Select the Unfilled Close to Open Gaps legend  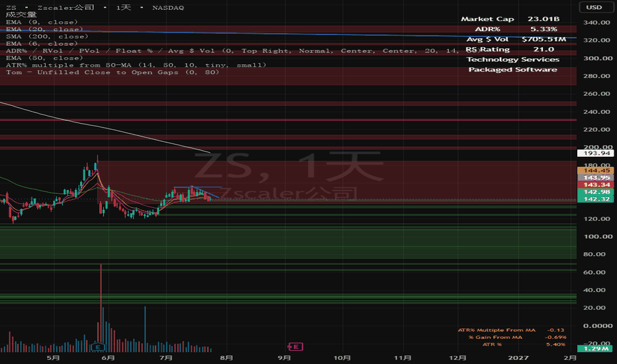point(112,72)
